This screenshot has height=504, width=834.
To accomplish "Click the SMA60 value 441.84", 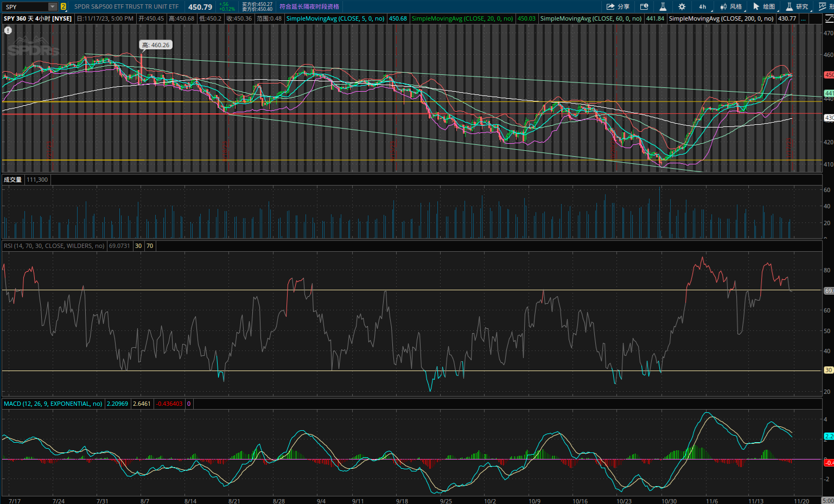I will (655, 18).
